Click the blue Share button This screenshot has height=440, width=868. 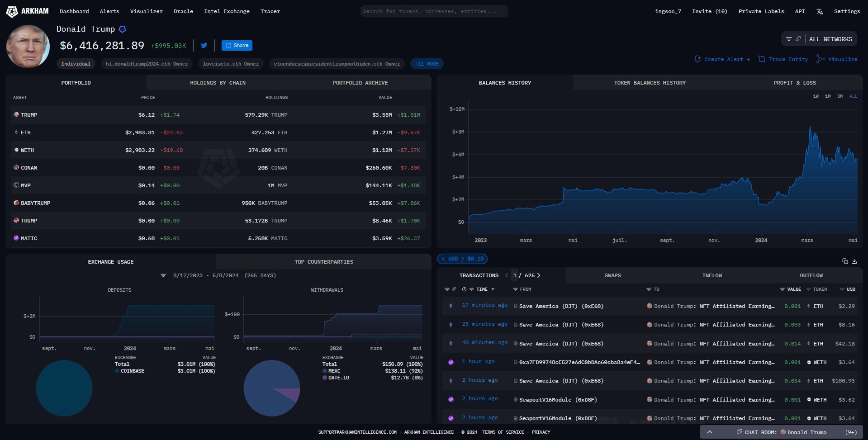coord(237,45)
